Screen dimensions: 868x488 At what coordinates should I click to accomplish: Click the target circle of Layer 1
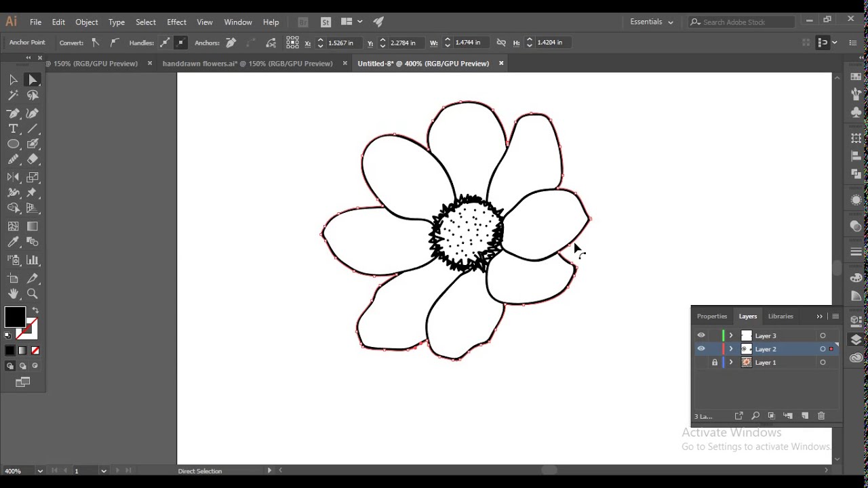point(823,363)
